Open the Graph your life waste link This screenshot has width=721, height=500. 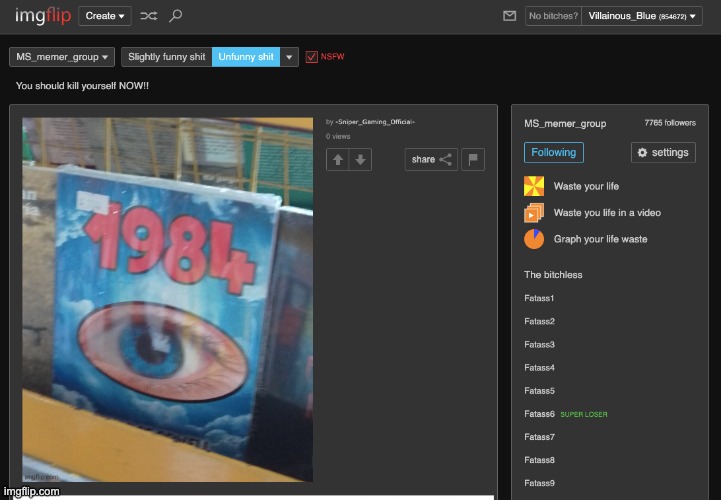[x=601, y=239]
